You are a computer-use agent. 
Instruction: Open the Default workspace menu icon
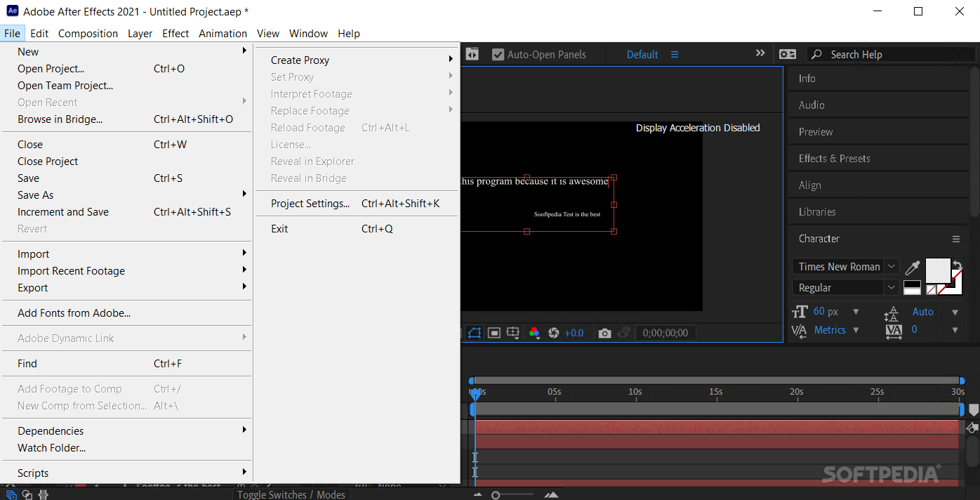coord(675,55)
